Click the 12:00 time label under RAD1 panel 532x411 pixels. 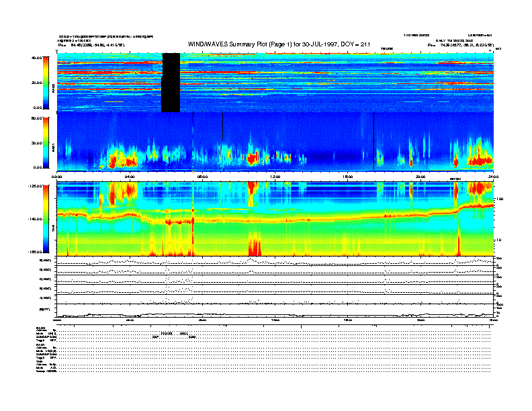(x=275, y=177)
